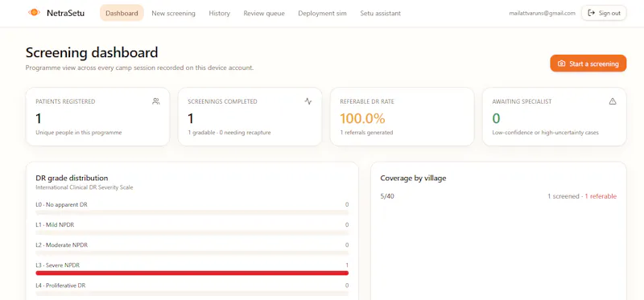644x300 pixels.
Task: Click the camera icon on Start a screening
Action: coord(561,64)
